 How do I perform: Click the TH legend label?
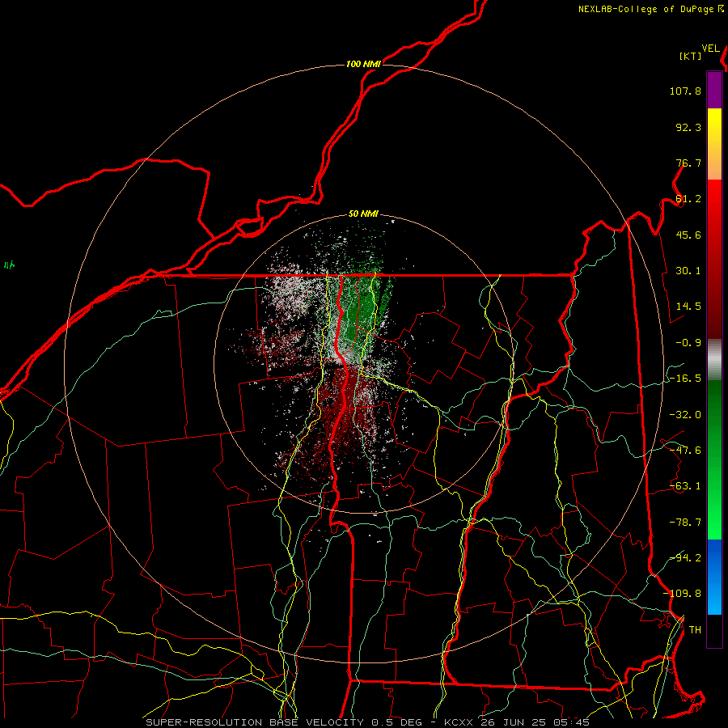695,630
